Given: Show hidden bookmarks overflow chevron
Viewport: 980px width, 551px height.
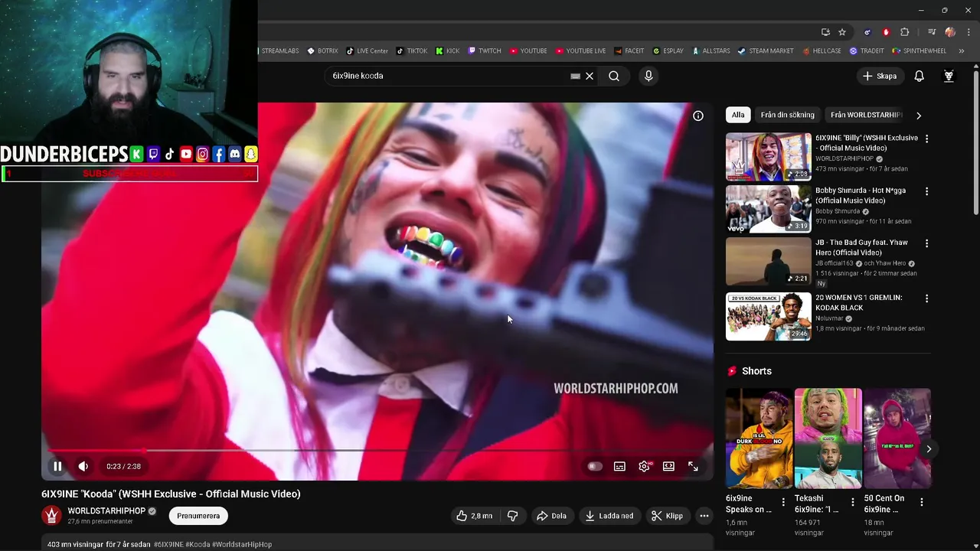Looking at the screenshot, I should [962, 51].
